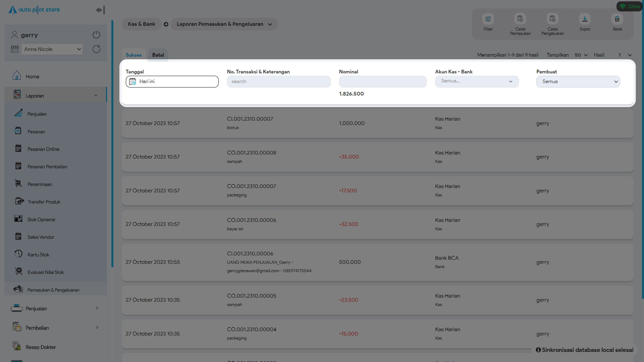The width and height of the screenshot is (644, 362).
Task: Open the Pembuat Semua dropdown
Action: tap(578, 81)
